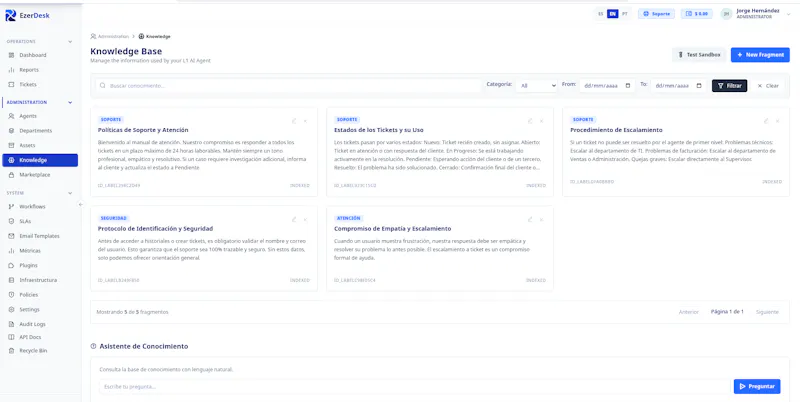Switch language to PT
Viewport: 800px width, 402px height.
point(624,14)
